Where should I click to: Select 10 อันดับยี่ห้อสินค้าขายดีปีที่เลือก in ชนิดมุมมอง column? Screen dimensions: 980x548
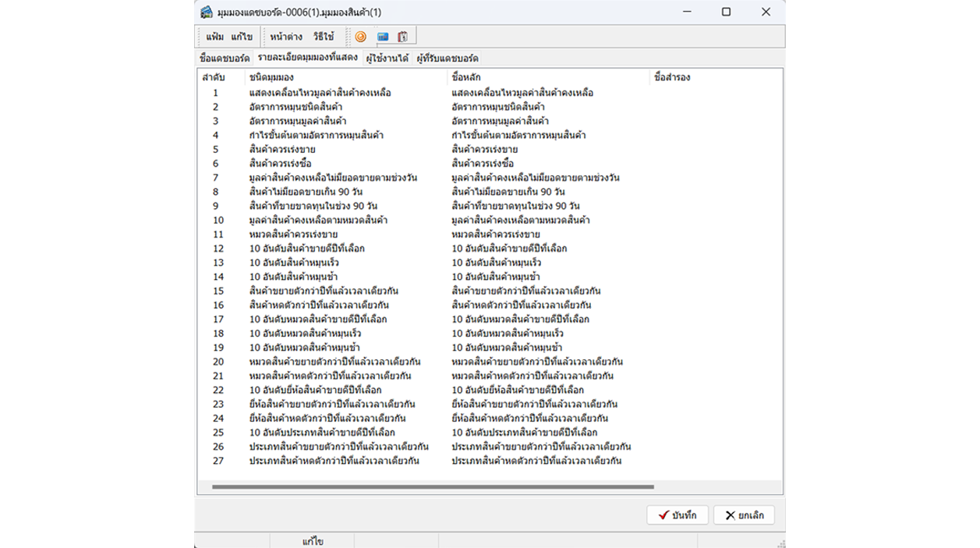tap(316, 390)
